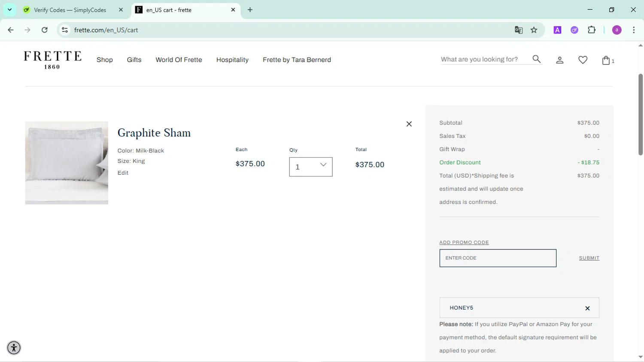The image size is (644, 362).
Task: Click the Frette 1860 logo
Action: 52,60
